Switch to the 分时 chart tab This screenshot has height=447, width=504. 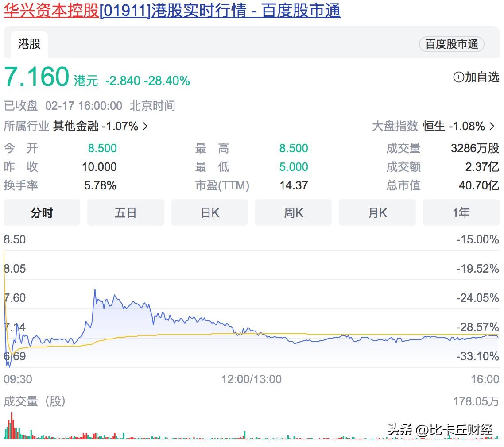(42, 213)
